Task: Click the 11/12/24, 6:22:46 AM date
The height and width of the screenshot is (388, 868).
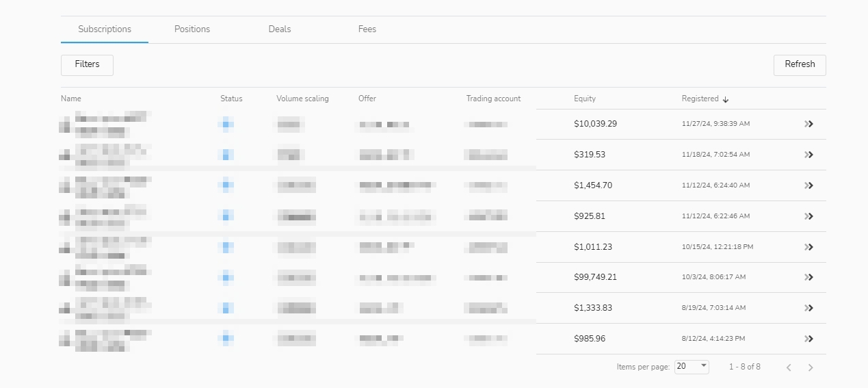Action: (716, 216)
